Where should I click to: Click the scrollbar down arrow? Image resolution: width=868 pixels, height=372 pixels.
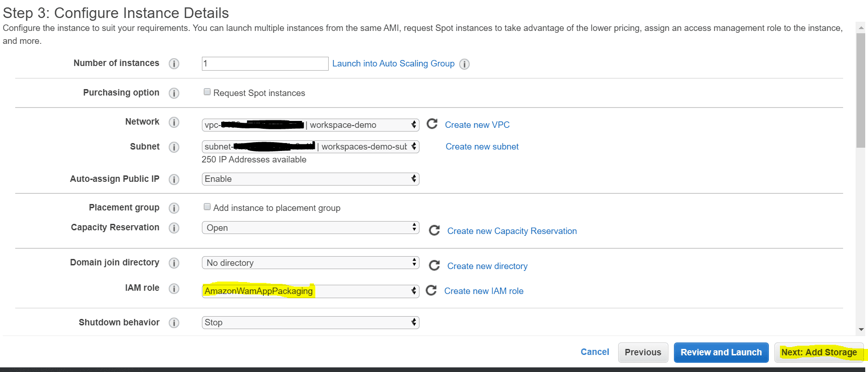point(861,330)
